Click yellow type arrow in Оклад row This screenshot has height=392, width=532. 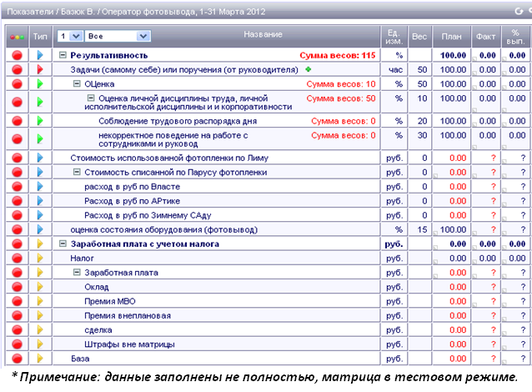click(40, 287)
